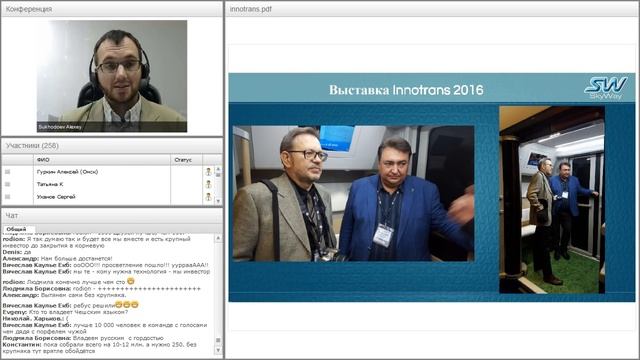
Task: Sort participants by Статус column header
Action: [x=186, y=160]
